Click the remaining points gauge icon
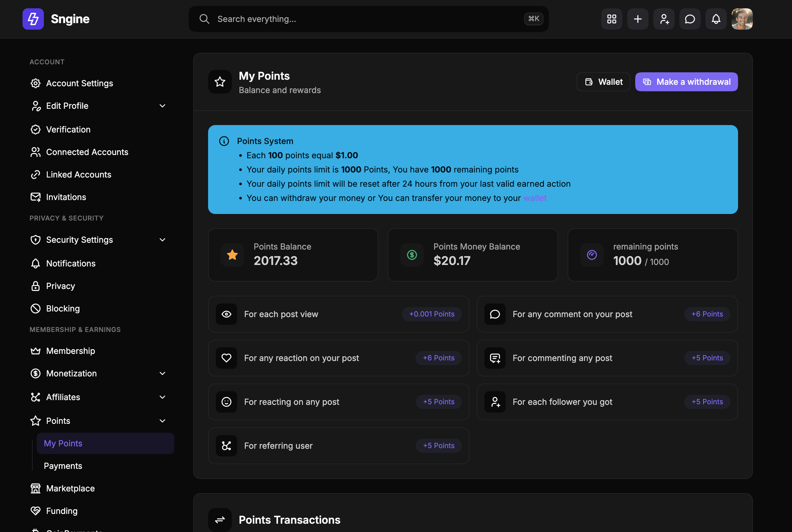 (592, 255)
